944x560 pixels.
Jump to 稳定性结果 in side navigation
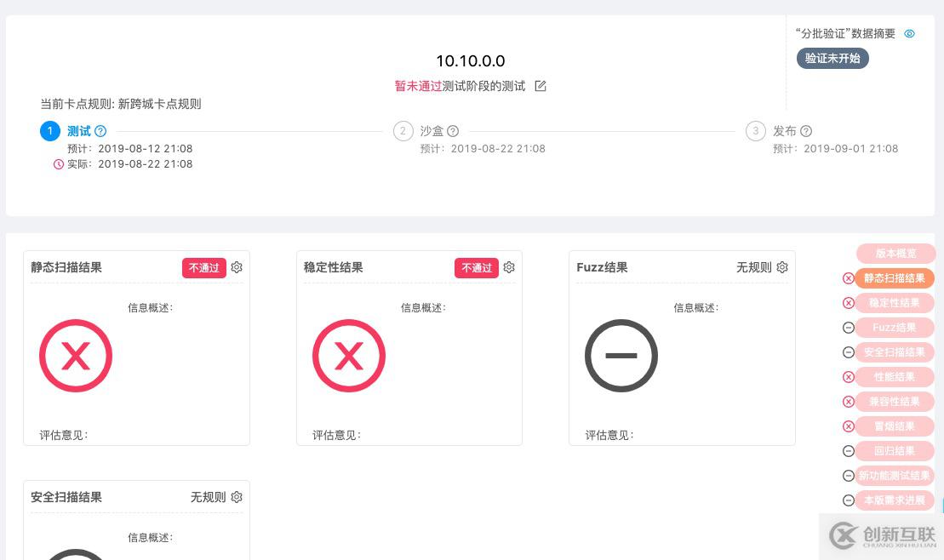click(x=894, y=303)
